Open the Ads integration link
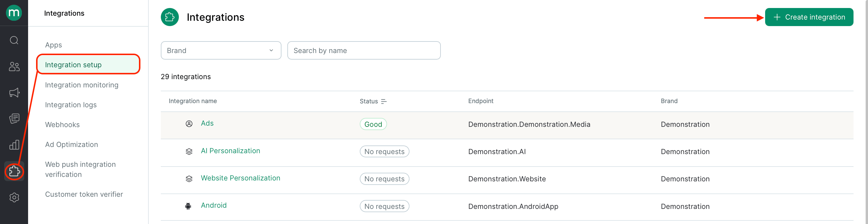 coord(207,123)
